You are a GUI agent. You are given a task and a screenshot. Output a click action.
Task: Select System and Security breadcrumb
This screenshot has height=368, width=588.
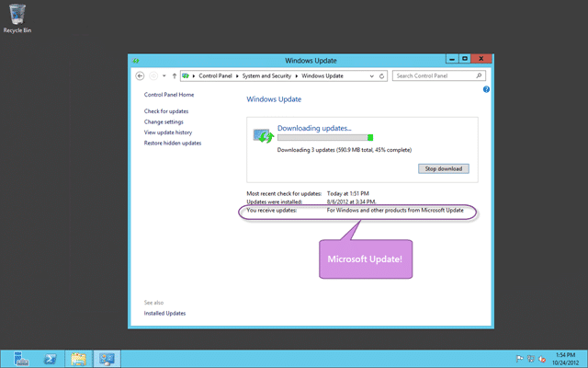266,75
